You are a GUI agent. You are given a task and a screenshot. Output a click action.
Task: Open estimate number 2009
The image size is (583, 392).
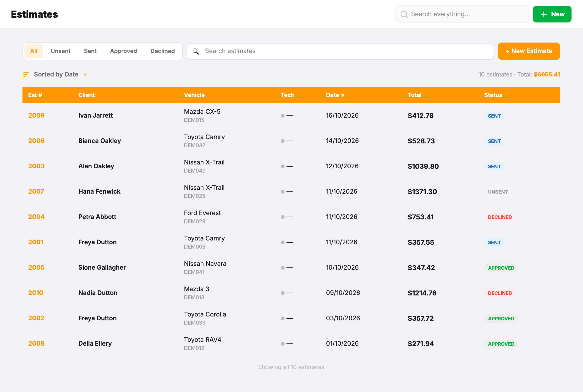(x=36, y=115)
